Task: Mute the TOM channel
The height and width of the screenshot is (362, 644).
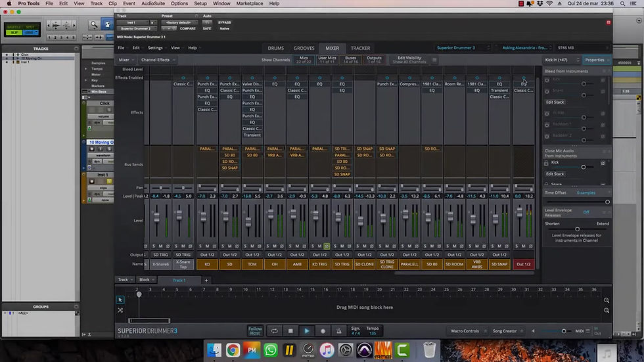Action: [252, 246]
